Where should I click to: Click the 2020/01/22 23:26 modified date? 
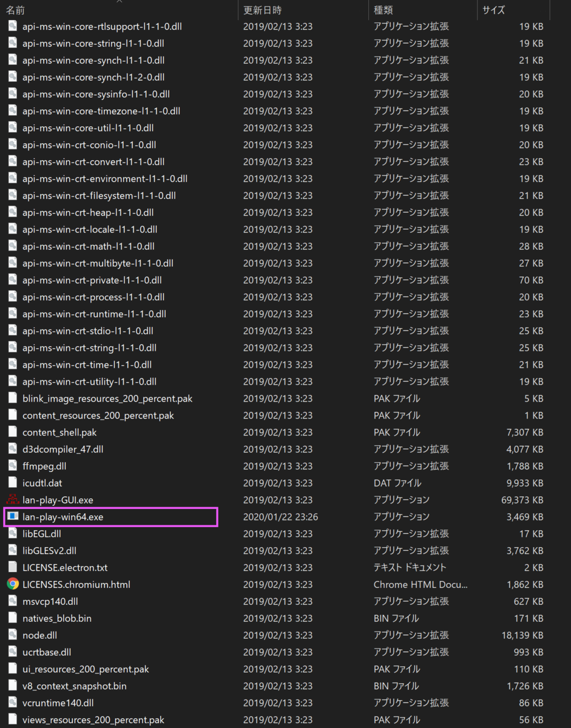click(280, 517)
